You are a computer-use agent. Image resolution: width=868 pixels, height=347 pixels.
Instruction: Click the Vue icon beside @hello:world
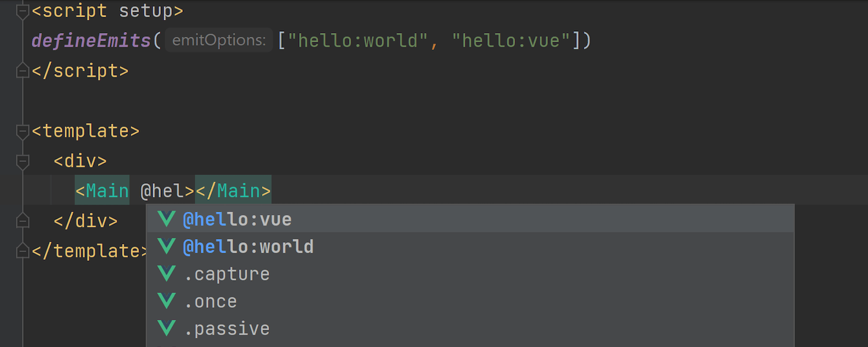click(x=167, y=246)
